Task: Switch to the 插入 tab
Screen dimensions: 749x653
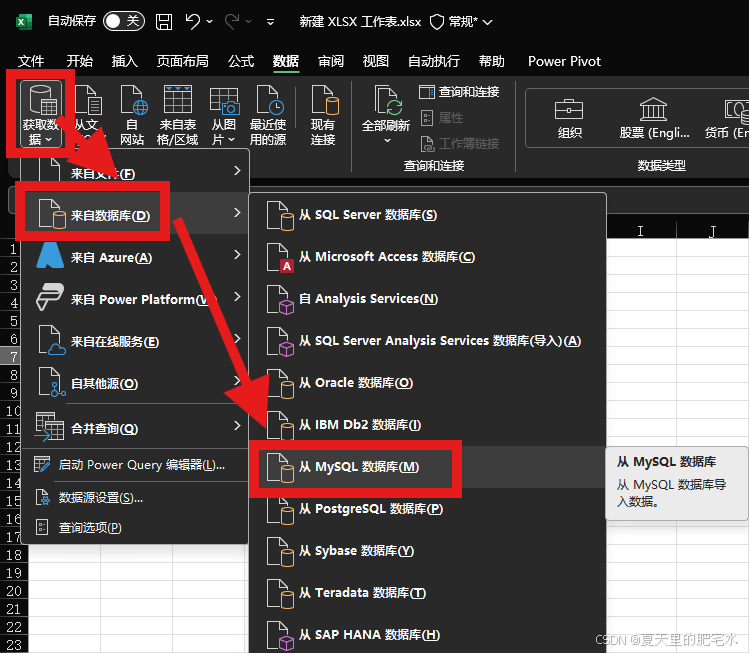Action: tap(125, 61)
